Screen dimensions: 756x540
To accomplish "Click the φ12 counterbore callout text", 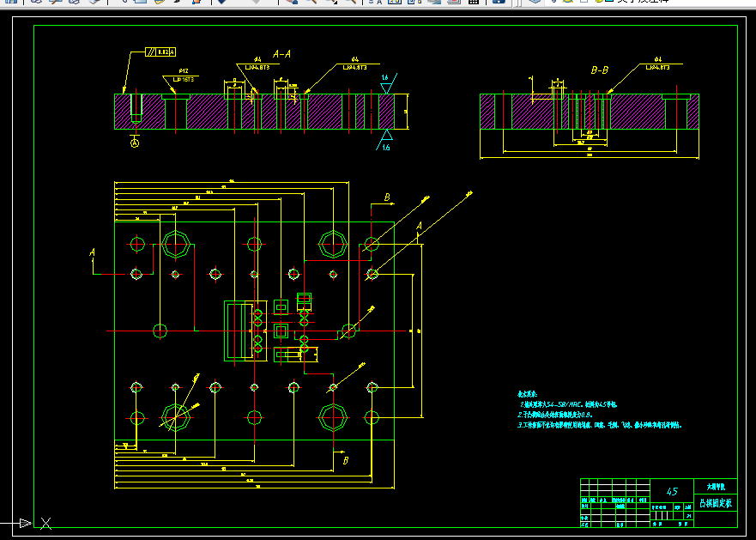I will tap(184, 71).
